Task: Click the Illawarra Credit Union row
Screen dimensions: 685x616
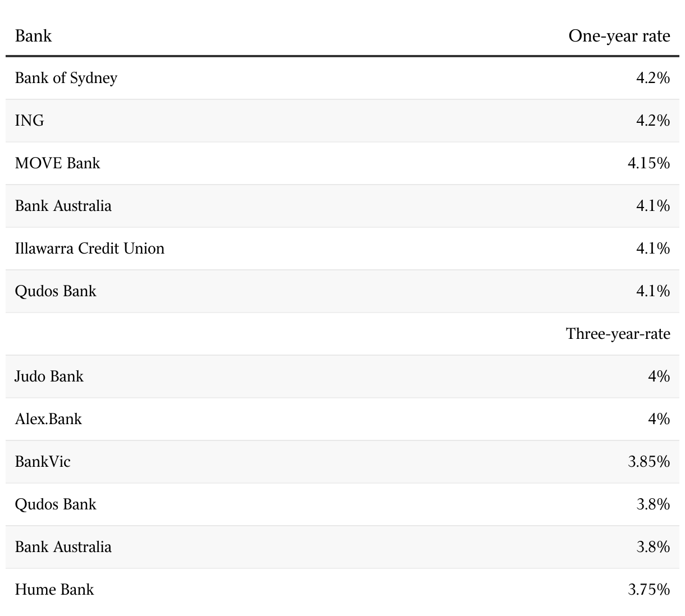Action: click(342, 249)
